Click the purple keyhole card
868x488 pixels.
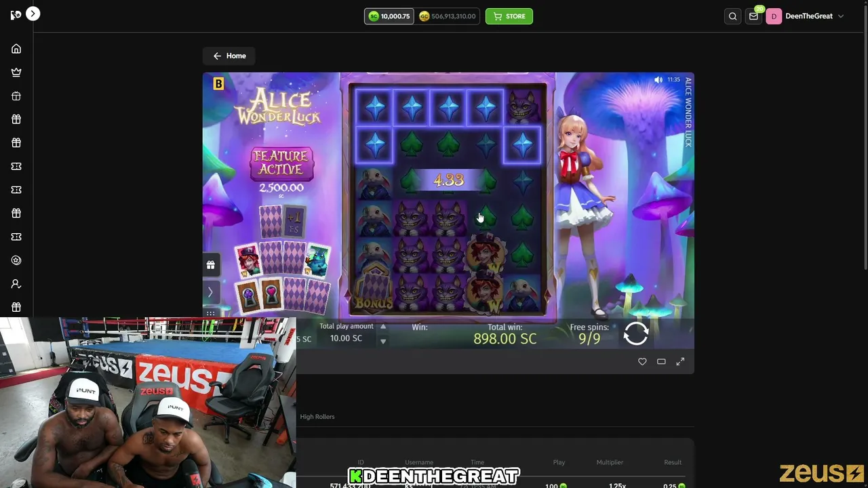click(248, 297)
